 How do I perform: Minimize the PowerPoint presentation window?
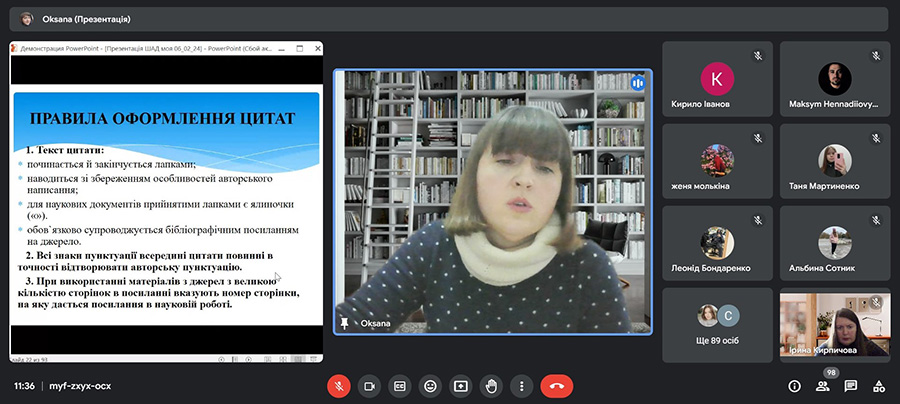coord(281,49)
